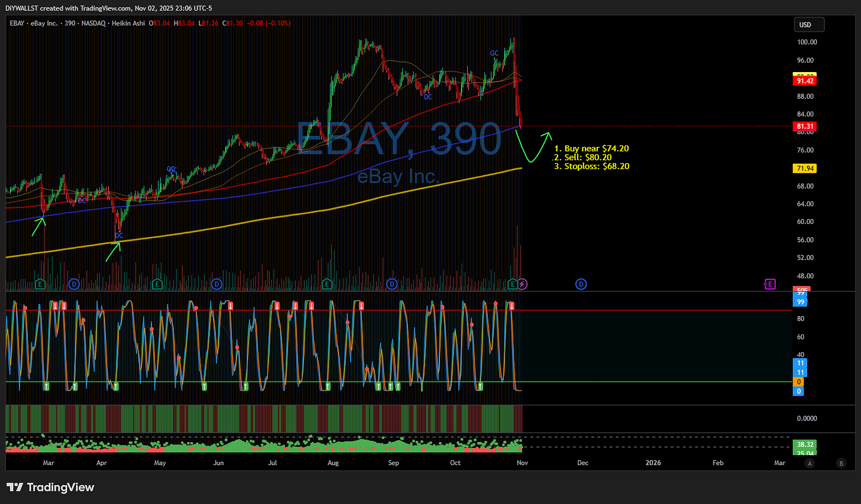Open the Heikin Ashi chart type label
The image size is (861, 504).
pos(128,24)
